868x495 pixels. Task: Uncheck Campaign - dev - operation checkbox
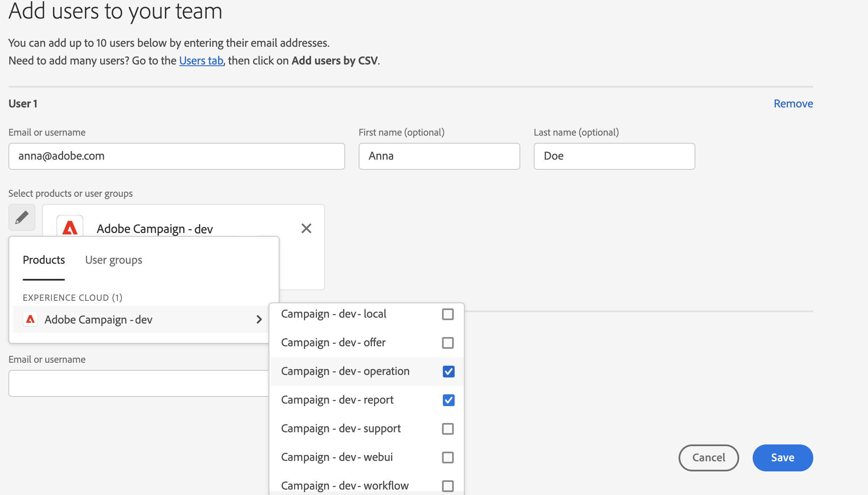448,372
